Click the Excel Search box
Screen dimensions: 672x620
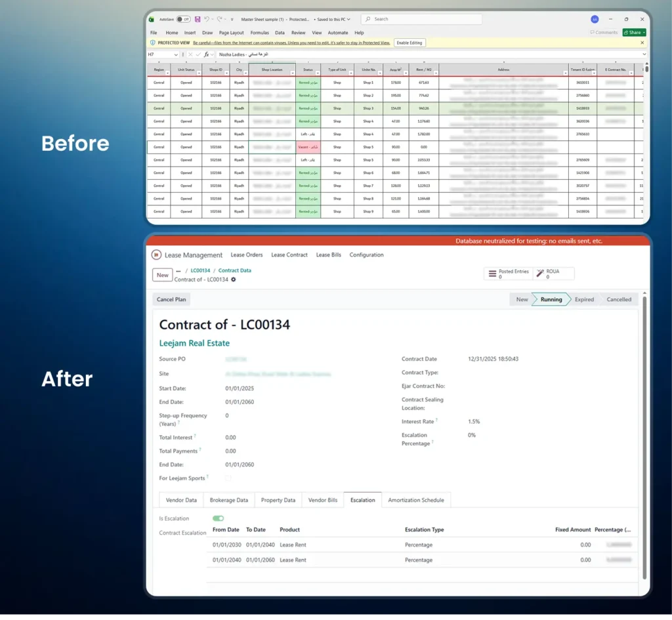pos(422,19)
